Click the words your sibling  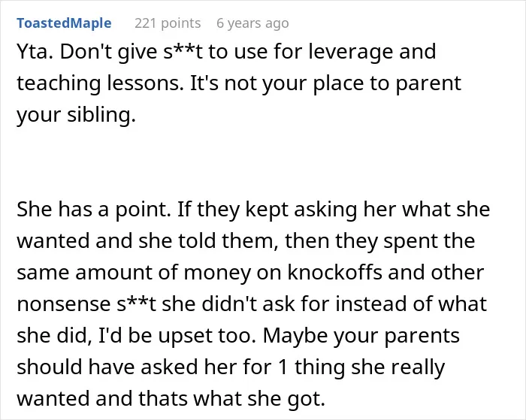click(76, 115)
